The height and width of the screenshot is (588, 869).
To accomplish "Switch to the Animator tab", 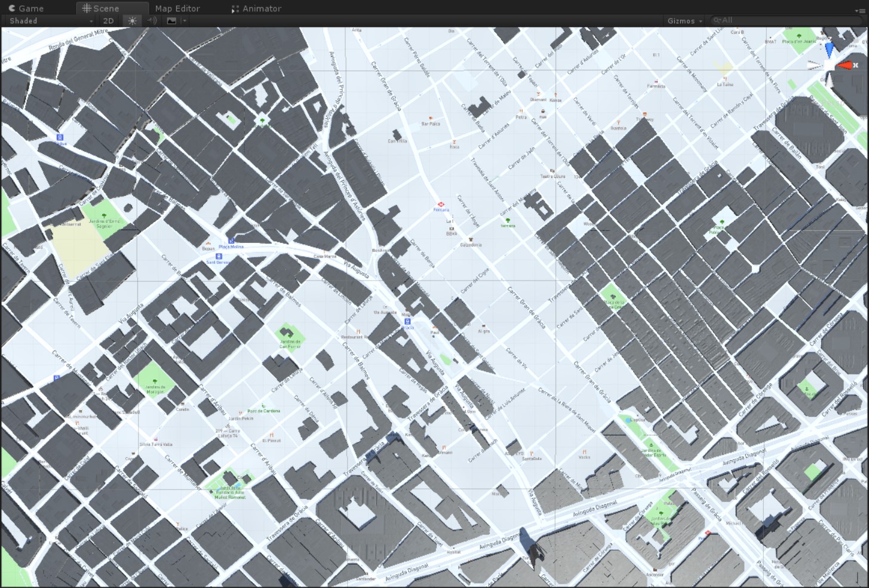I will point(260,8).
